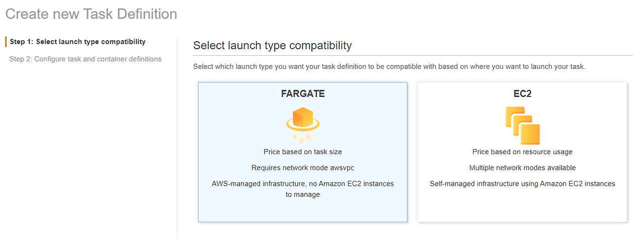Click 'Price based on resource usage' text
644x239 pixels.
(x=522, y=152)
